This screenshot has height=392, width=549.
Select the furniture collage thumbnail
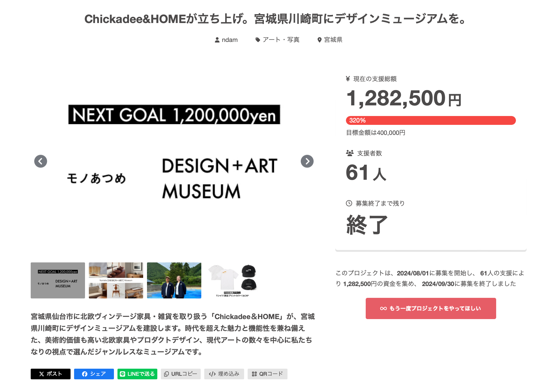(116, 280)
